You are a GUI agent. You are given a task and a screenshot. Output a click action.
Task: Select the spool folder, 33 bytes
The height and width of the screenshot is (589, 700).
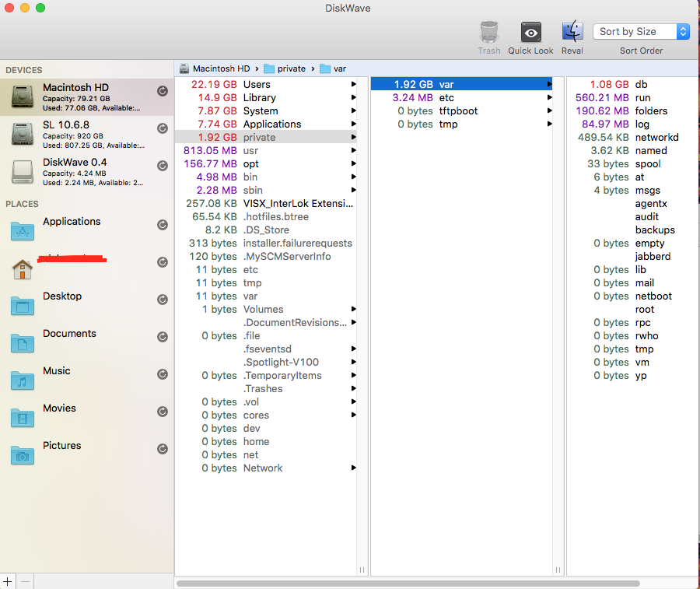point(632,163)
